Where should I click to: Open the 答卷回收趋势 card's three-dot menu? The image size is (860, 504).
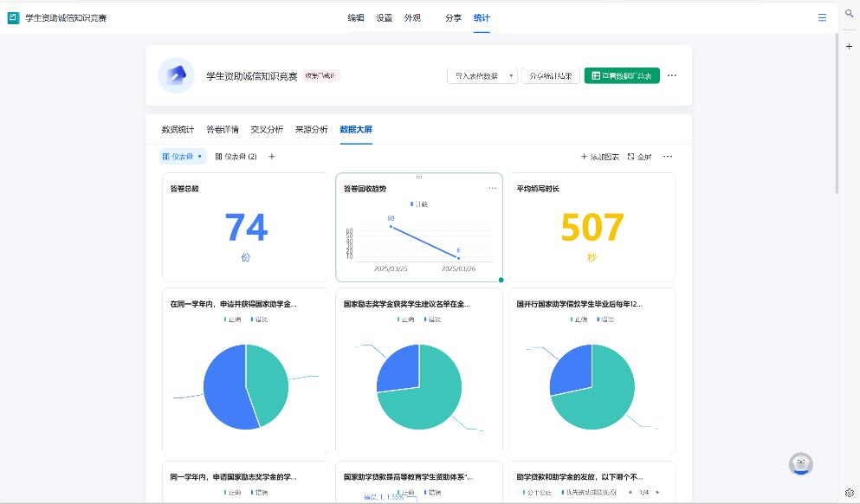493,188
